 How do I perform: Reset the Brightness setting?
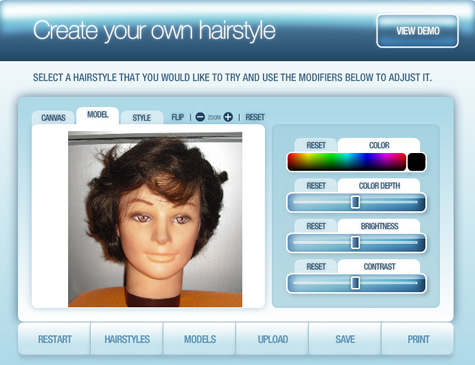(x=316, y=226)
